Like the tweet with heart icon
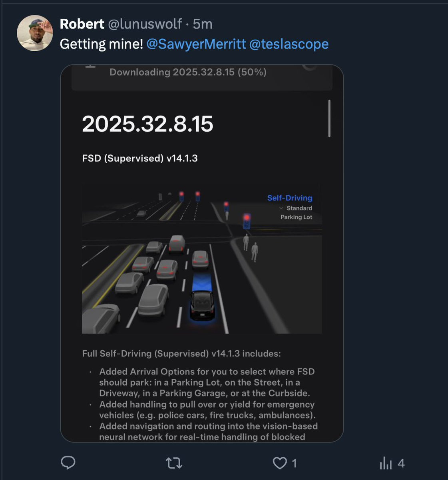Viewport: 448px width, 480px height. point(280,463)
